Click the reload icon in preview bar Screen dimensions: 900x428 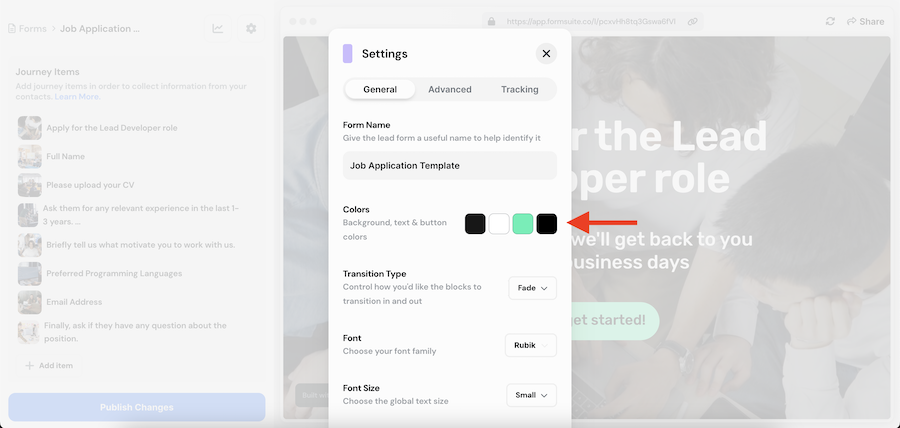click(830, 21)
